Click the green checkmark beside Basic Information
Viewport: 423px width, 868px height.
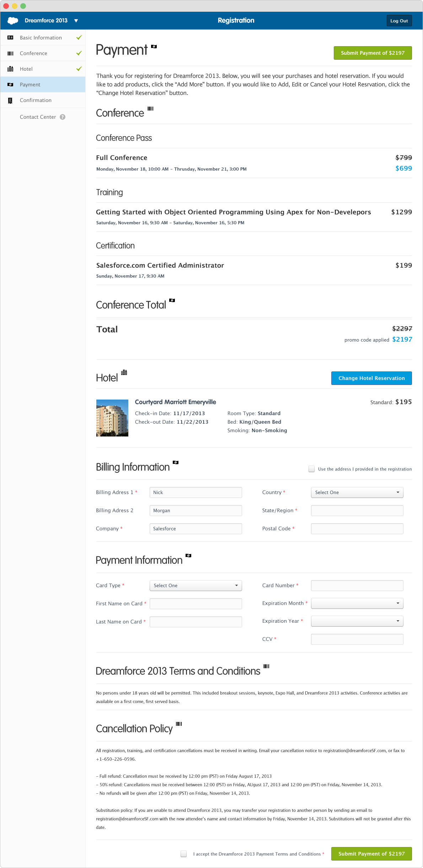coord(79,37)
